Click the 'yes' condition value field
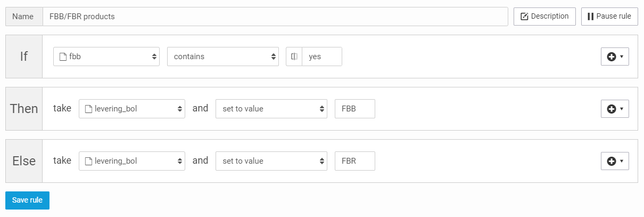Viewport: 644px width, 217px height. pos(321,57)
